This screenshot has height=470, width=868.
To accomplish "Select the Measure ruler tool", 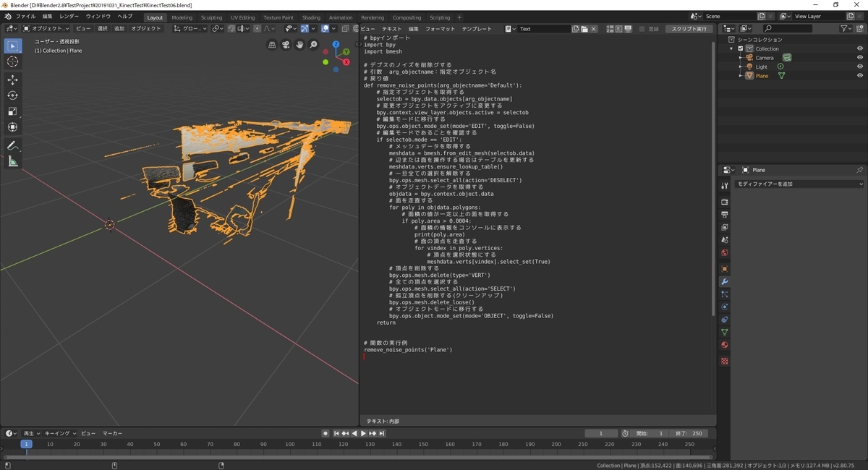I will coord(12,161).
